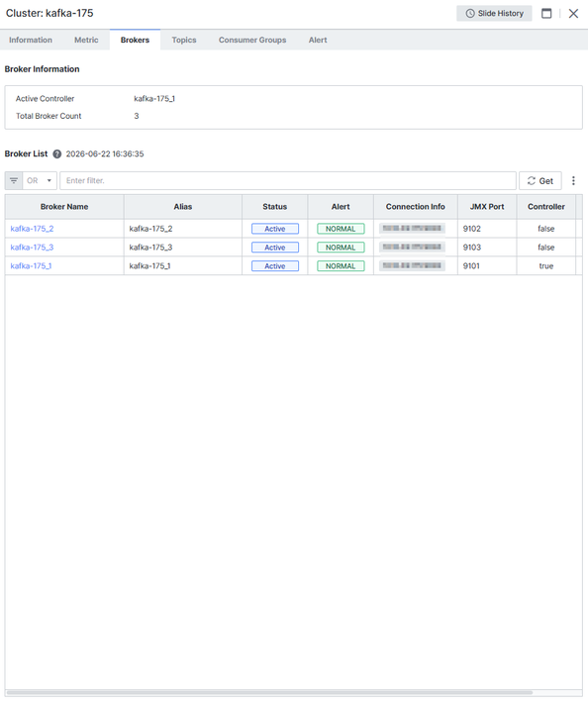Click the maximize panel icon
This screenshot has width=588, height=706.
[x=546, y=14]
